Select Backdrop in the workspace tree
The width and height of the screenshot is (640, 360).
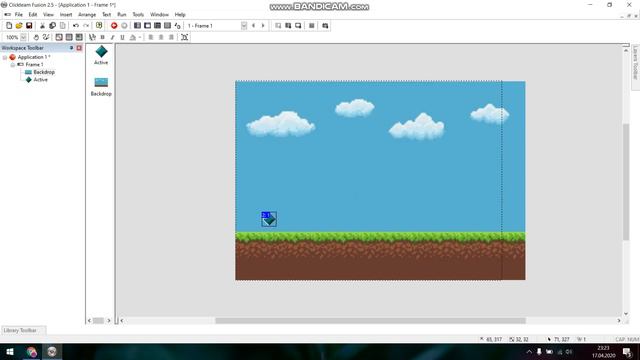point(44,72)
